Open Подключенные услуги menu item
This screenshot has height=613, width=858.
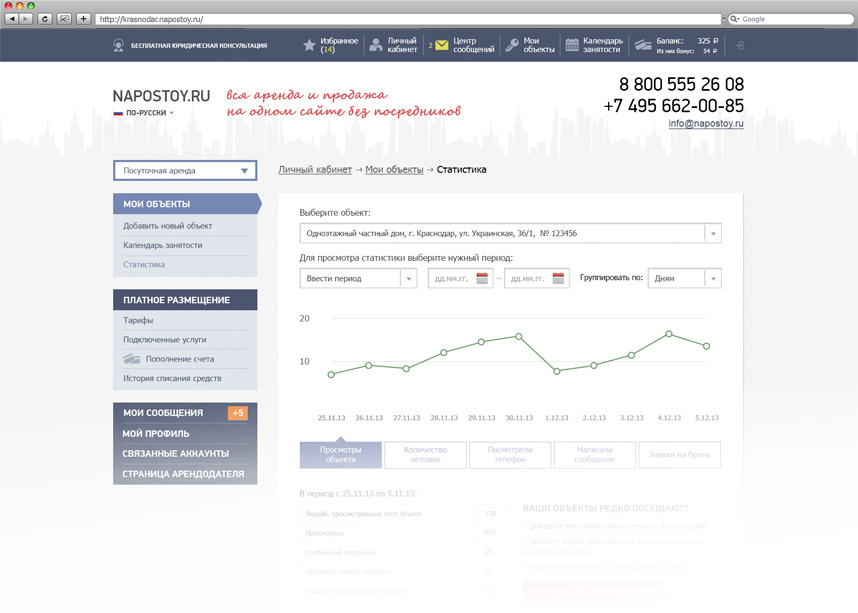pyautogui.click(x=165, y=339)
